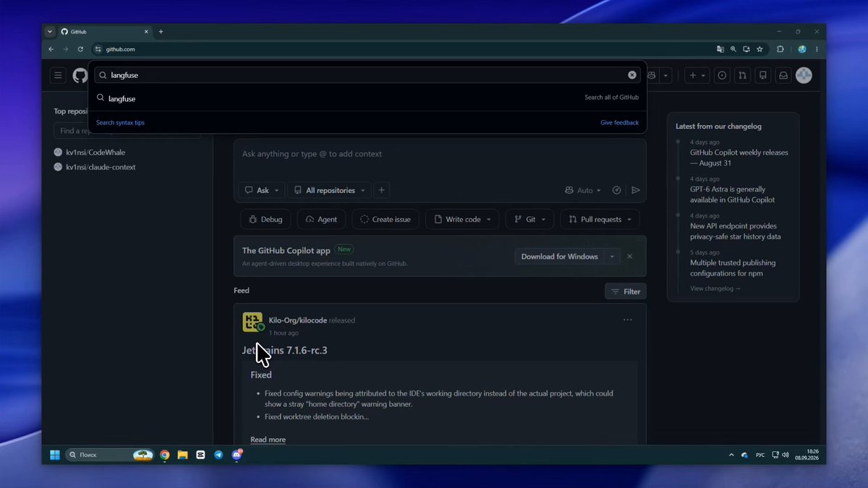Open Search syntax tips
The height and width of the screenshot is (488, 868).
tap(120, 122)
